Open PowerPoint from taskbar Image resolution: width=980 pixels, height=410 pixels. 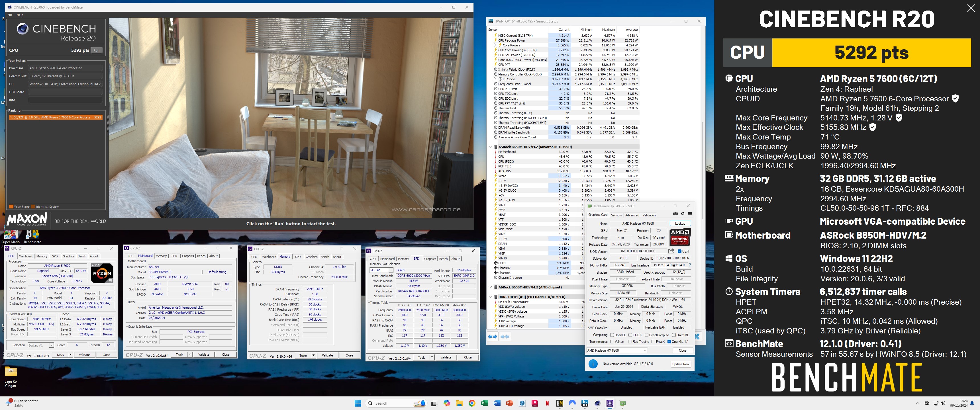[x=509, y=403]
